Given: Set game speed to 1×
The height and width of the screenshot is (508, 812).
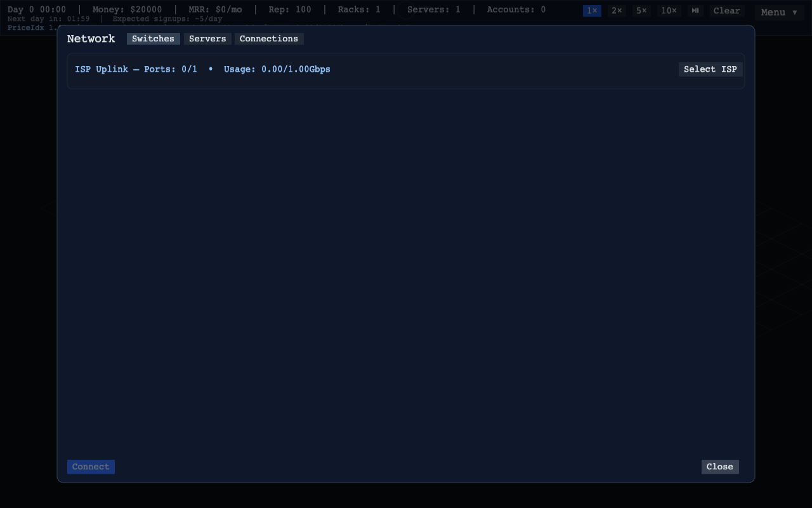Looking at the screenshot, I should [592, 11].
